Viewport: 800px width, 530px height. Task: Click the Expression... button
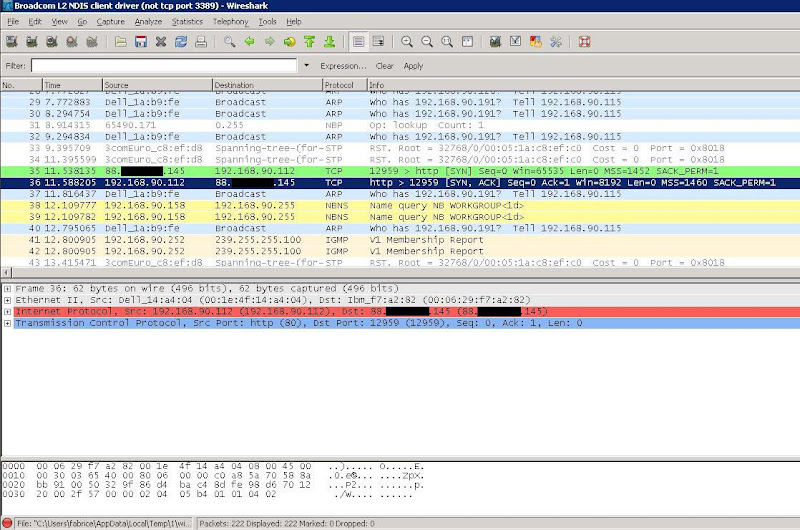click(x=343, y=66)
